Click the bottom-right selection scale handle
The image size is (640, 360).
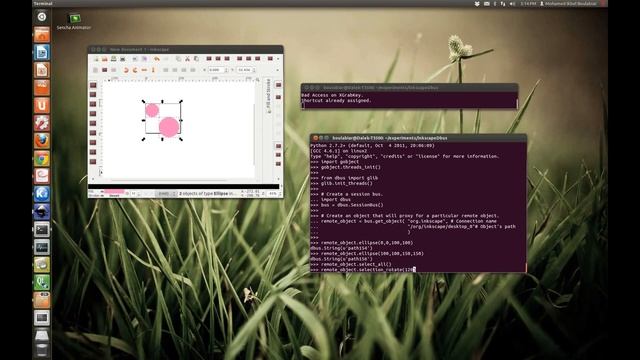click(x=181, y=139)
